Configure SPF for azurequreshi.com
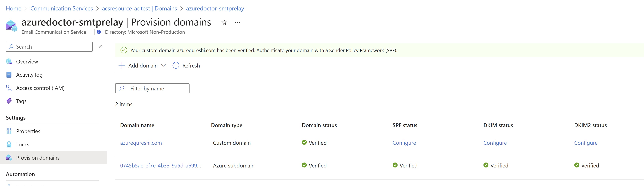 (x=404, y=143)
